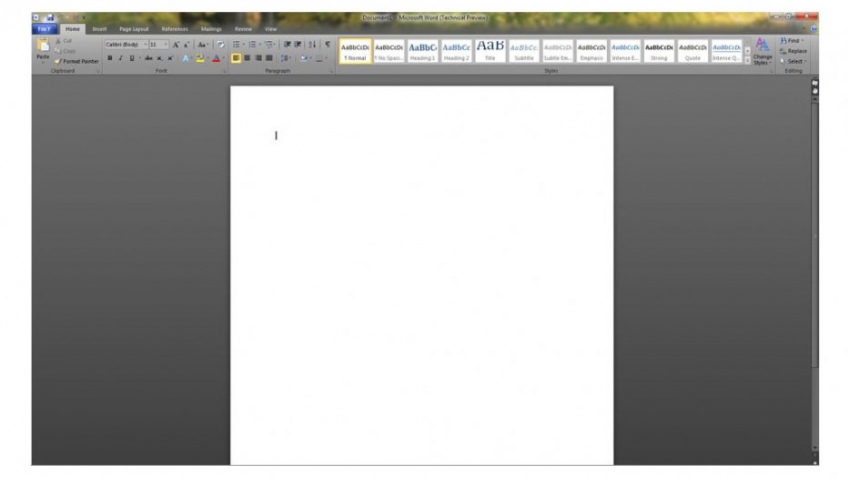Click the Shading paint bucket color
Screen dimensions: 848x477
pos(304,58)
